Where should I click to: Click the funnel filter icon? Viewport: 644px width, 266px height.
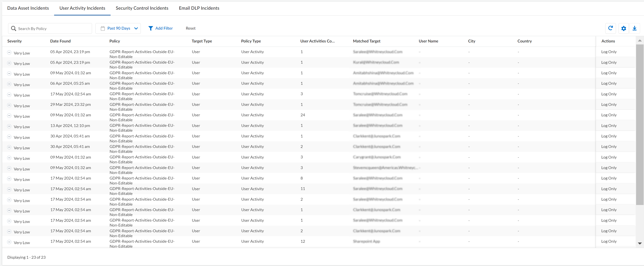click(150, 28)
